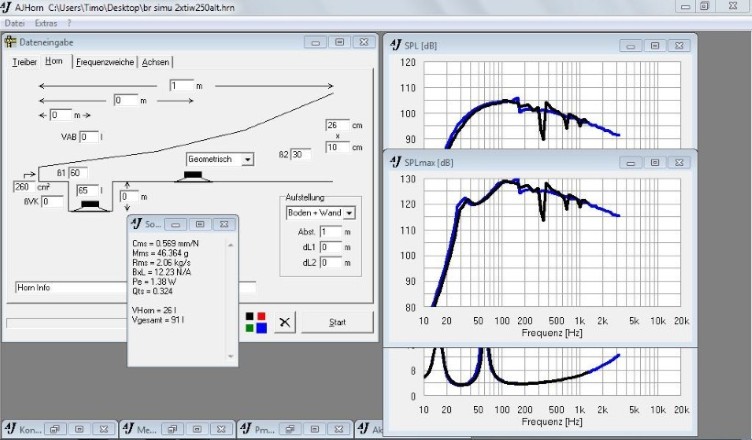Click the VHorn = 26 l text
This screenshot has height=440, width=752.
coord(154,310)
